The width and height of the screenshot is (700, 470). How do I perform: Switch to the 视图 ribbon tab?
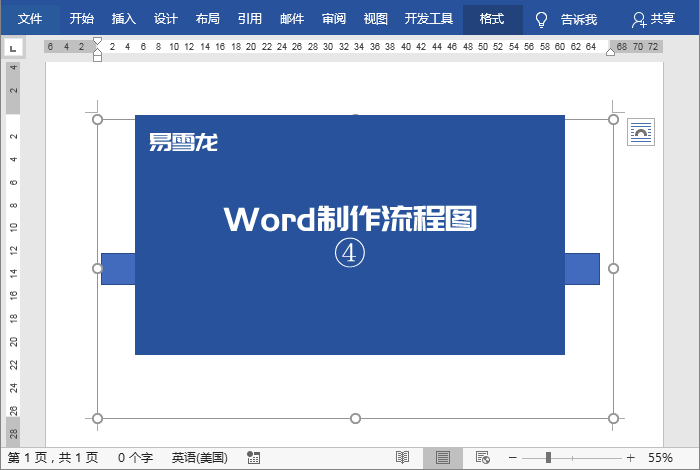[x=375, y=19]
